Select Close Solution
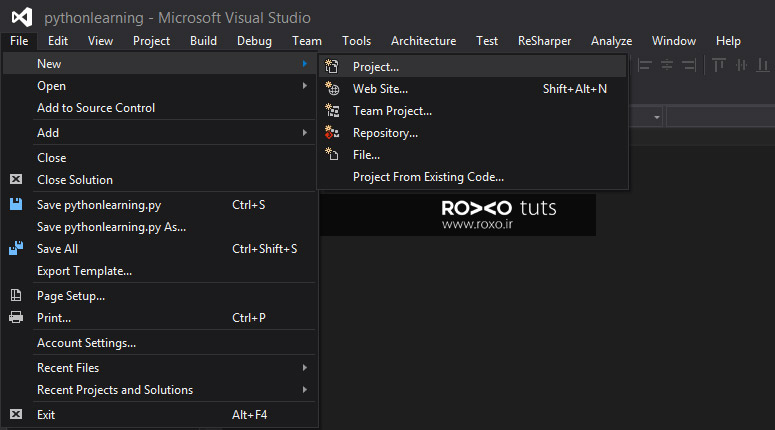This screenshot has height=430, width=775. pos(159,179)
